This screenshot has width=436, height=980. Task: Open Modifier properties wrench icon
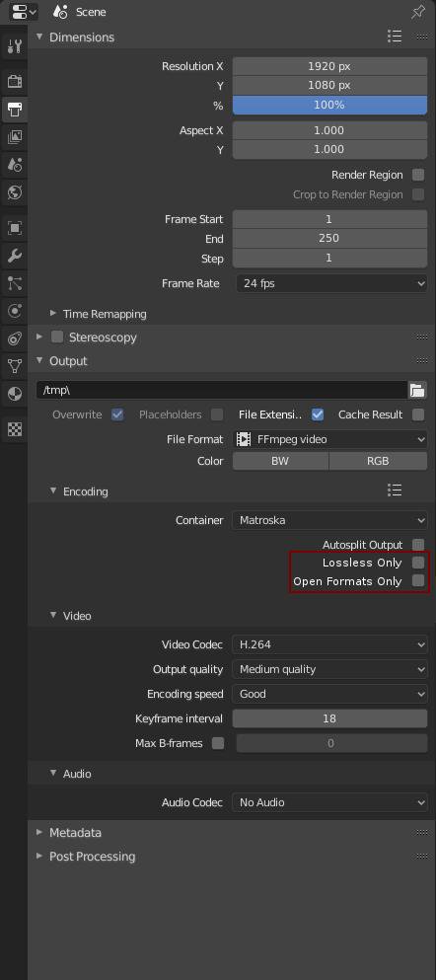15,256
